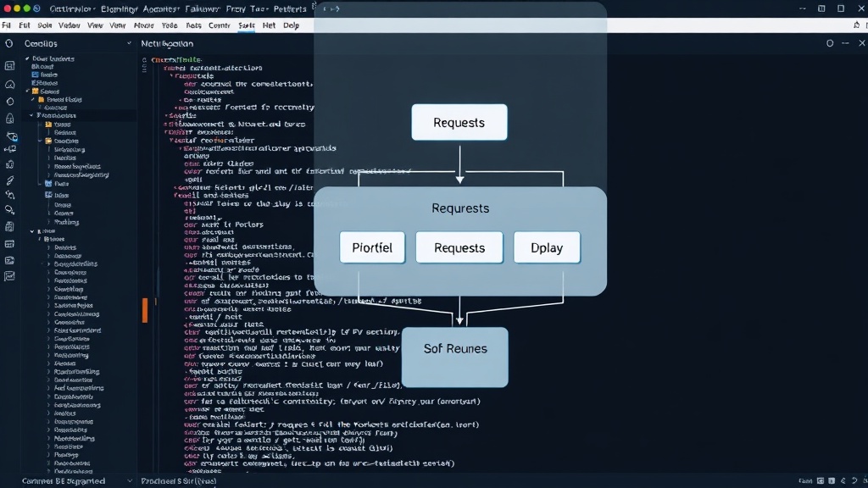Open the Comtr menu
This screenshot has width=868, height=488.
[x=220, y=25]
